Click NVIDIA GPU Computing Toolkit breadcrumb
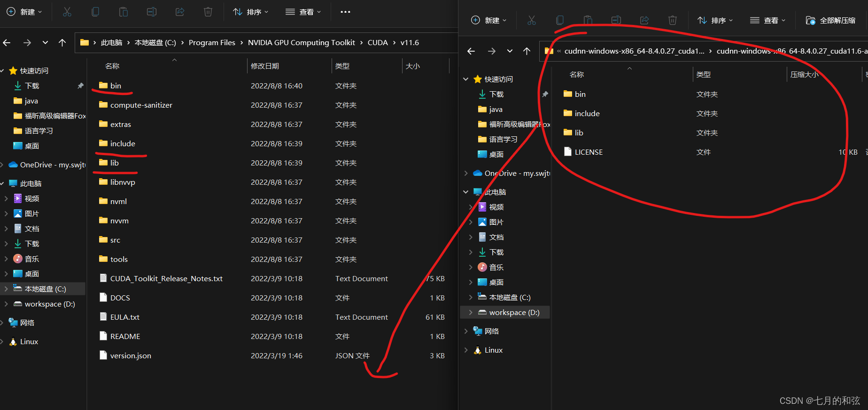Viewport: 868px width, 410px height. 302,43
